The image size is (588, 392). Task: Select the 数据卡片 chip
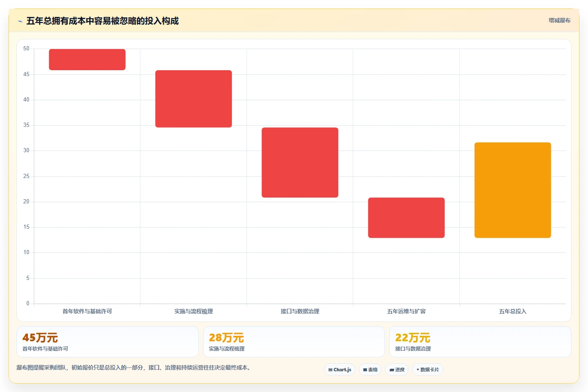pos(428,370)
